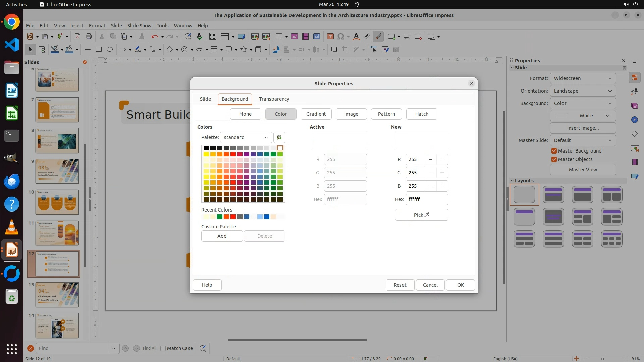Click the Insert Text Box icon

coord(330,36)
